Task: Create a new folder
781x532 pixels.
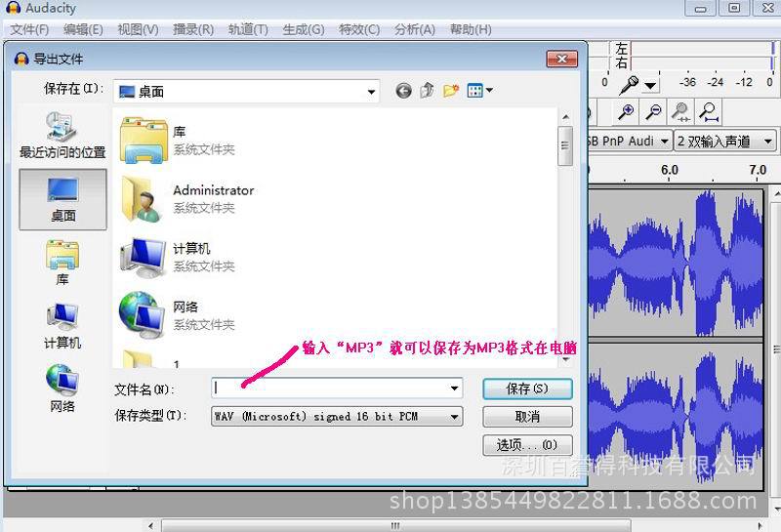Action: tap(451, 91)
